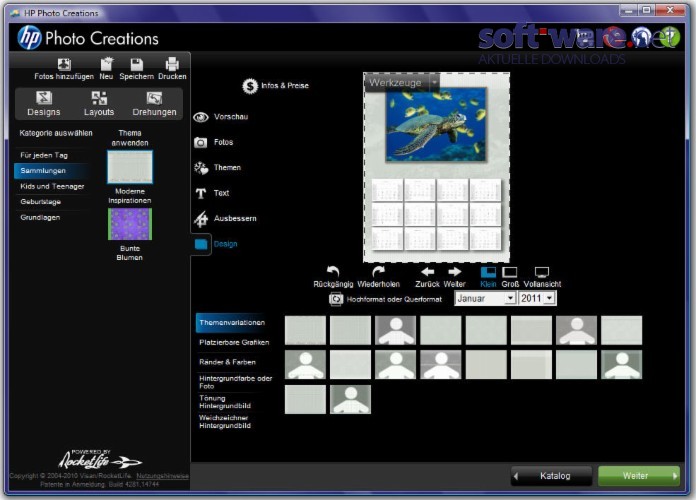The width and height of the screenshot is (696, 500).
Task: Toggle Hochformat oder Querformat orientation
Action: click(x=336, y=299)
